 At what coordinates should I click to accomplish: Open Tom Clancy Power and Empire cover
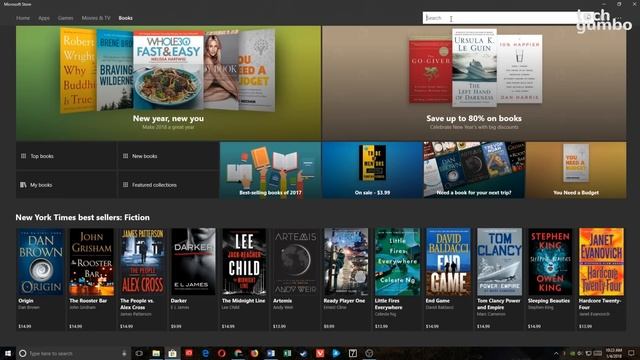[x=499, y=262]
